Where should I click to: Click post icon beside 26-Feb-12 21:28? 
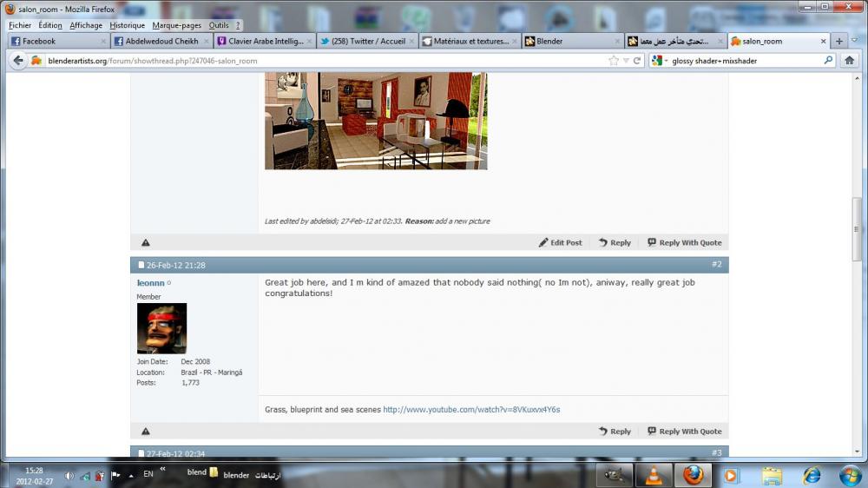(141, 265)
